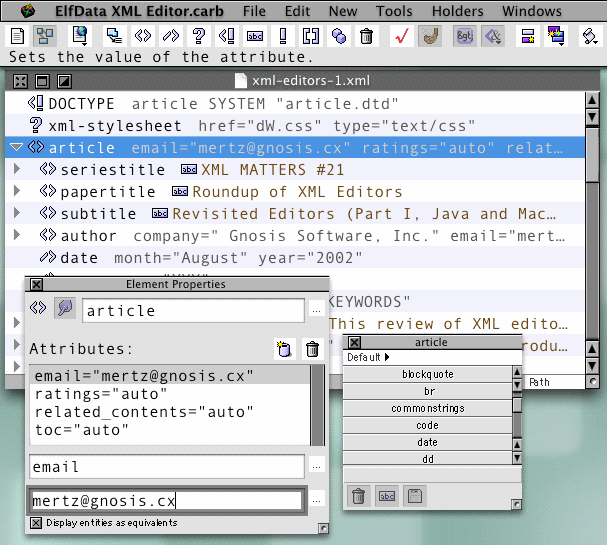Insert a text node with the abc tool
607x545 pixels.
(255, 36)
